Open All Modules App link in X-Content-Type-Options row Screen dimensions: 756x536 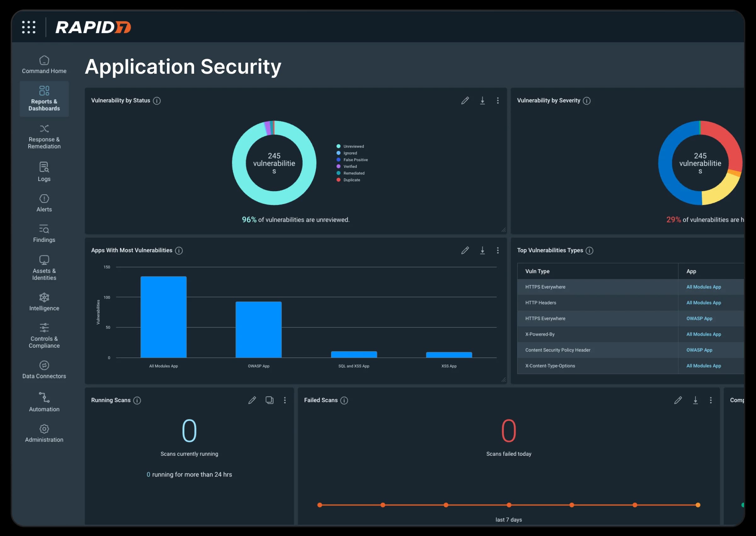(703, 366)
